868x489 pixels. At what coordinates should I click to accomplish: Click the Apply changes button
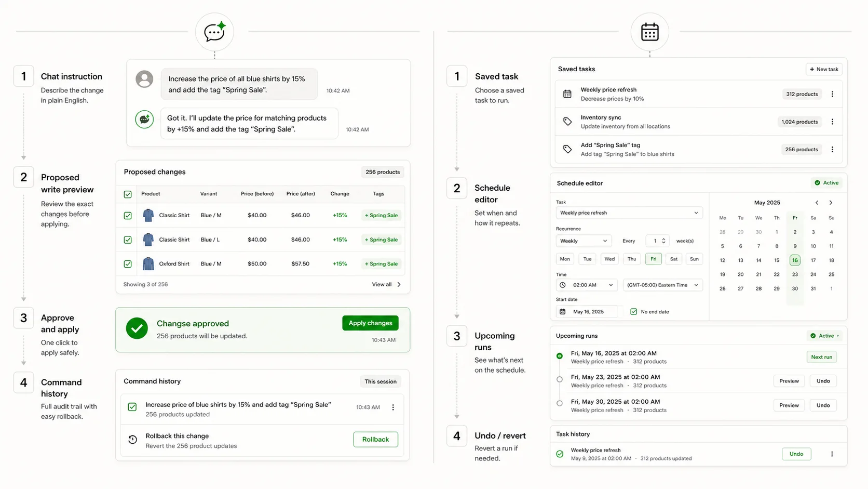tap(370, 323)
